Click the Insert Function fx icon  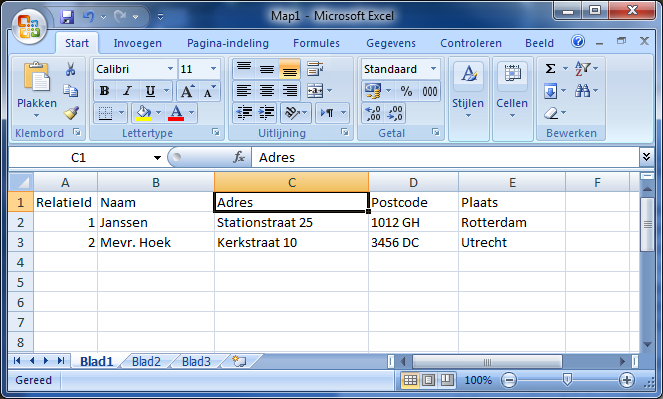pos(239,157)
